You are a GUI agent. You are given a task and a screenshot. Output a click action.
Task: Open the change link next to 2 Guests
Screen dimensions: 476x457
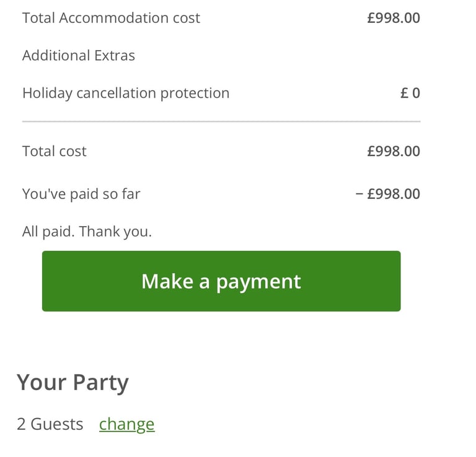click(x=127, y=424)
